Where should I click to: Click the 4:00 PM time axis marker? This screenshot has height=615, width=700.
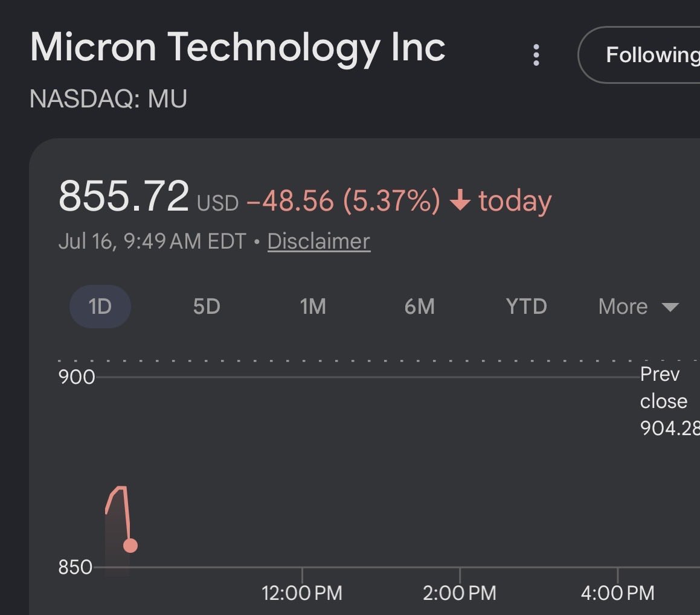coord(617,593)
